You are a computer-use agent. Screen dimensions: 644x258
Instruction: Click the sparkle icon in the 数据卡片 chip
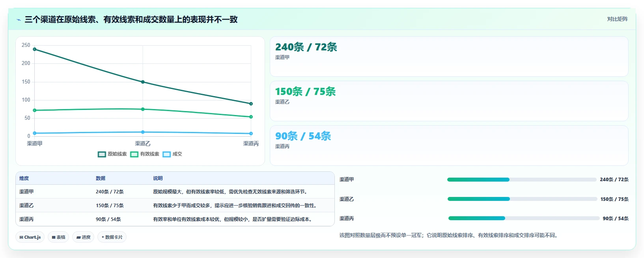[x=103, y=237]
